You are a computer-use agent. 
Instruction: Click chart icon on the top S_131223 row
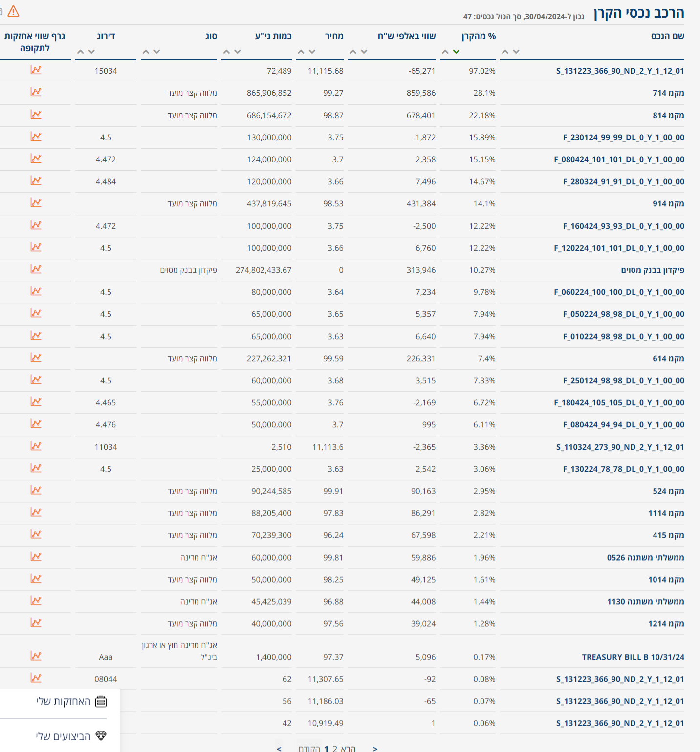(36, 69)
